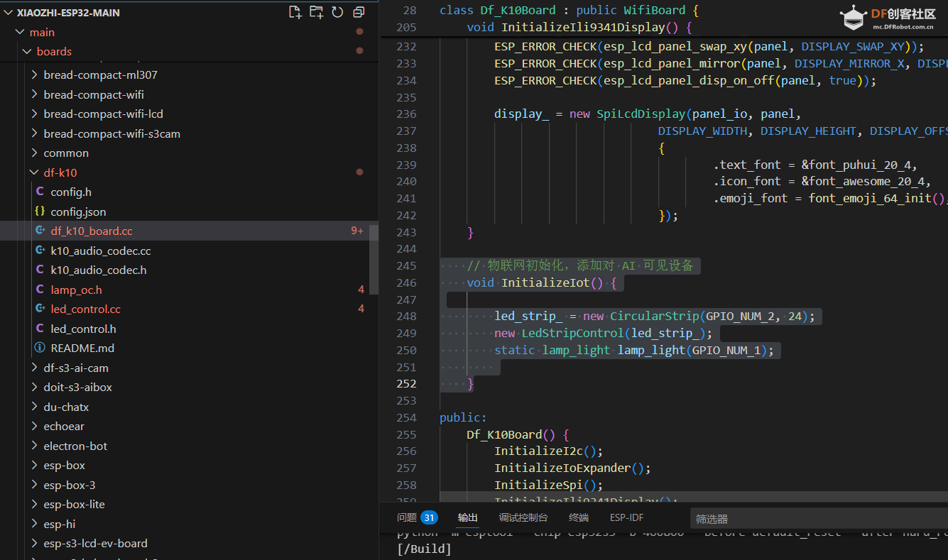Click the InitializeIot function name in code

pyautogui.click(x=545, y=282)
